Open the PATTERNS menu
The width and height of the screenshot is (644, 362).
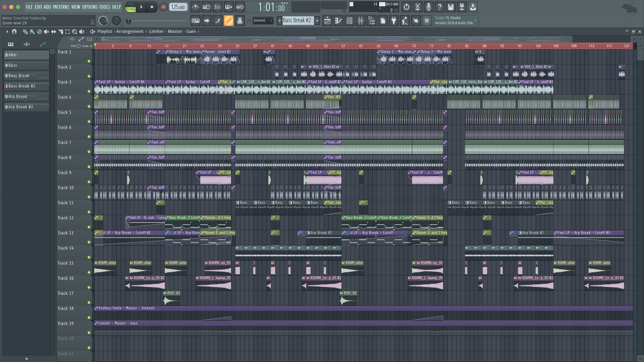pyautogui.click(x=61, y=7)
